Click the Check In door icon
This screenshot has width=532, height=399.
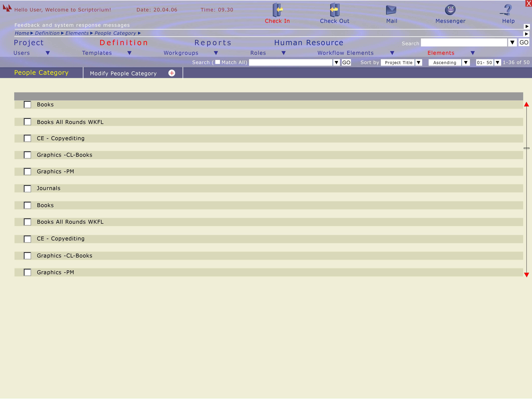[x=277, y=10]
